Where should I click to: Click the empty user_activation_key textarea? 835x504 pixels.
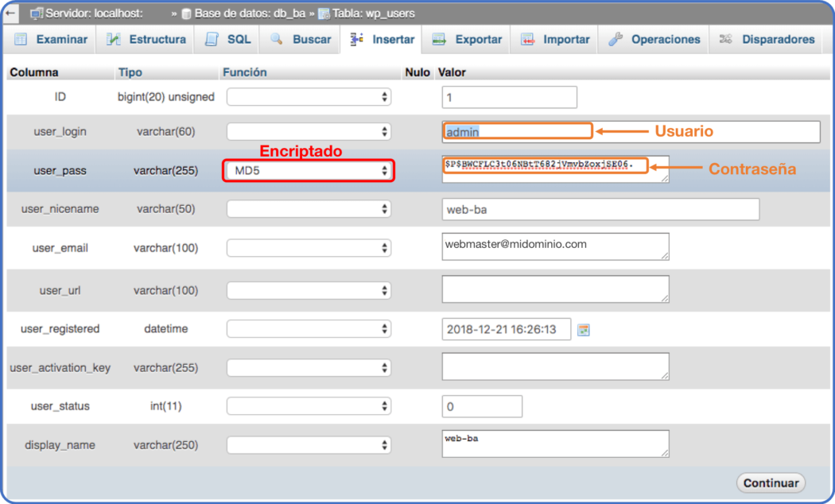pyautogui.click(x=555, y=366)
